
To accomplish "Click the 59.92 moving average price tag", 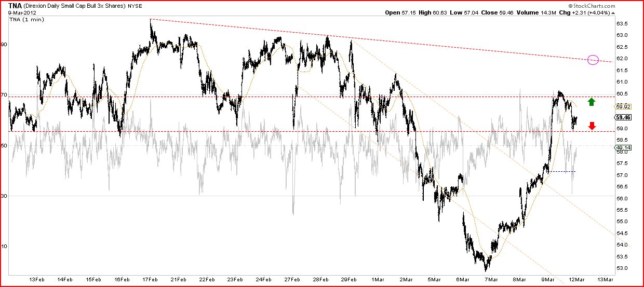I will click(x=623, y=106).
